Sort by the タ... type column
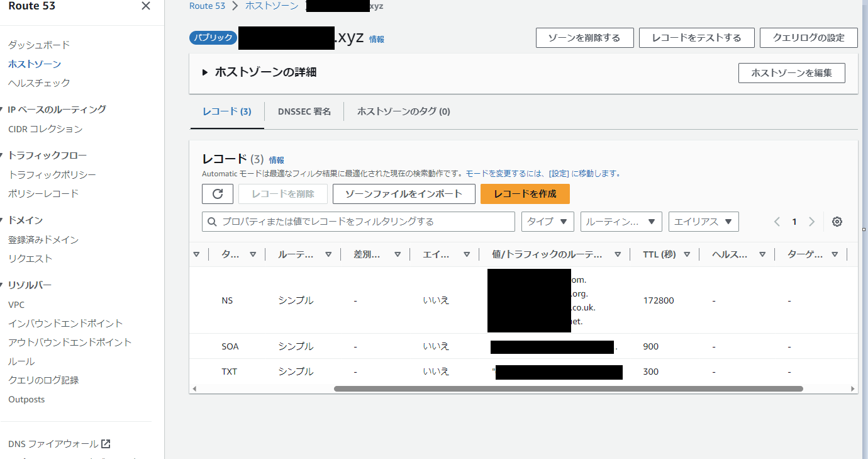Image resolution: width=868 pixels, height=459 pixels. click(x=253, y=254)
